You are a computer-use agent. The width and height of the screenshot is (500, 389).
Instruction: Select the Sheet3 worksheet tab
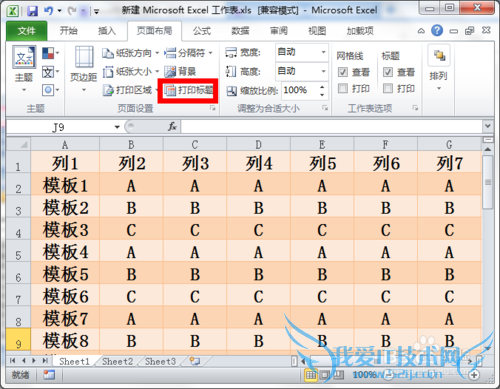160,361
